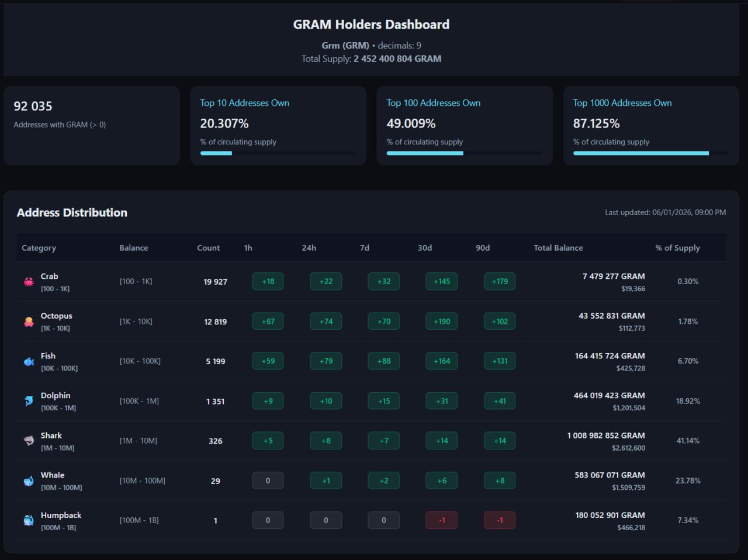Click the Shark row's +5 1h badge
Viewport: 748px width, 560px height.
pos(268,441)
